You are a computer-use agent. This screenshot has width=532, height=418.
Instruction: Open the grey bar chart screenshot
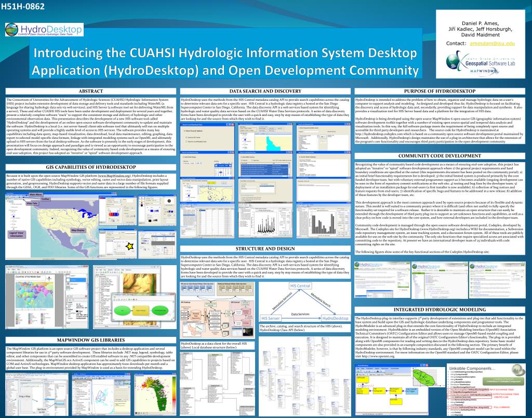pos(323,221)
